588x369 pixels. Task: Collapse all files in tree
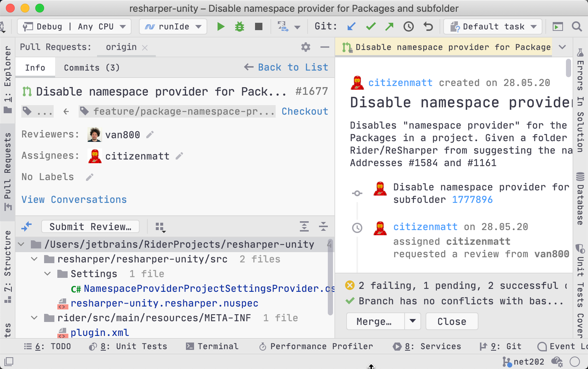coord(323,226)
